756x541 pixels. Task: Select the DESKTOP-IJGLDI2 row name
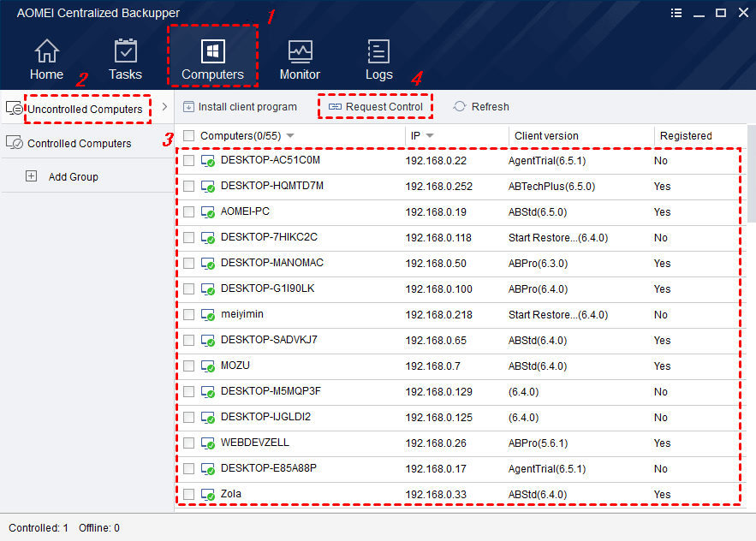265,417
